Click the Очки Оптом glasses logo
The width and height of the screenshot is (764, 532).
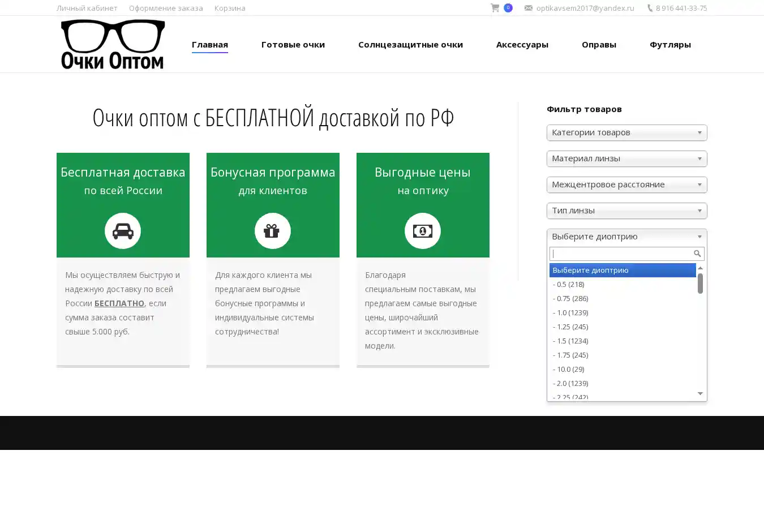point(113,44)
